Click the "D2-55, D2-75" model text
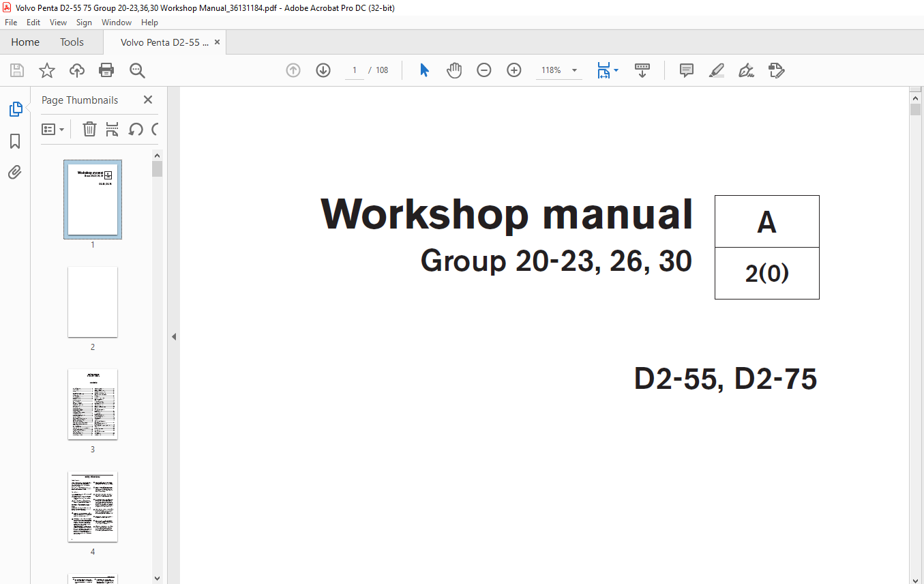 tap(726, 379)
